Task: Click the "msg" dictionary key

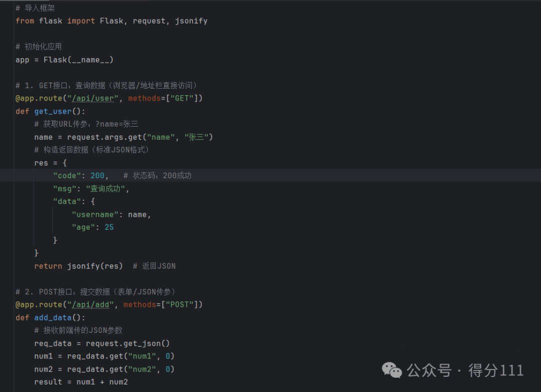Action: (65, 189)
